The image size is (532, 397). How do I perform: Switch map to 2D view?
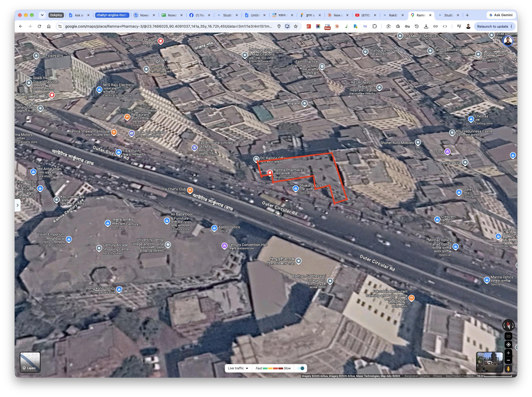pos(508,336)
